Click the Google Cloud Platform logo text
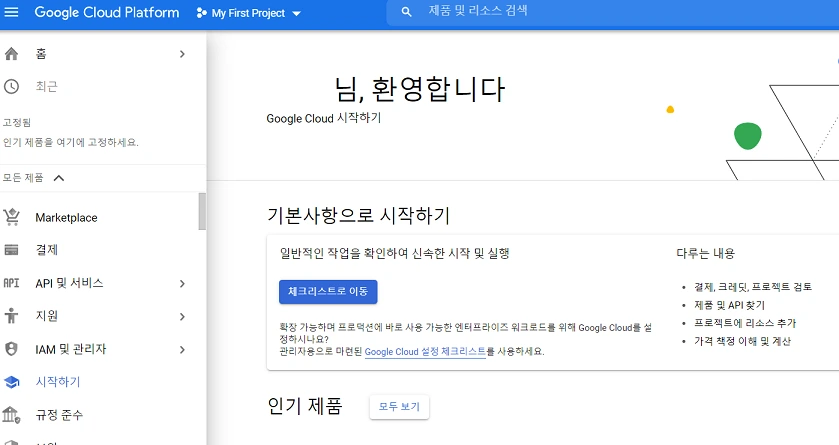Viewport: 839px width, 445px height. [106, 12]
